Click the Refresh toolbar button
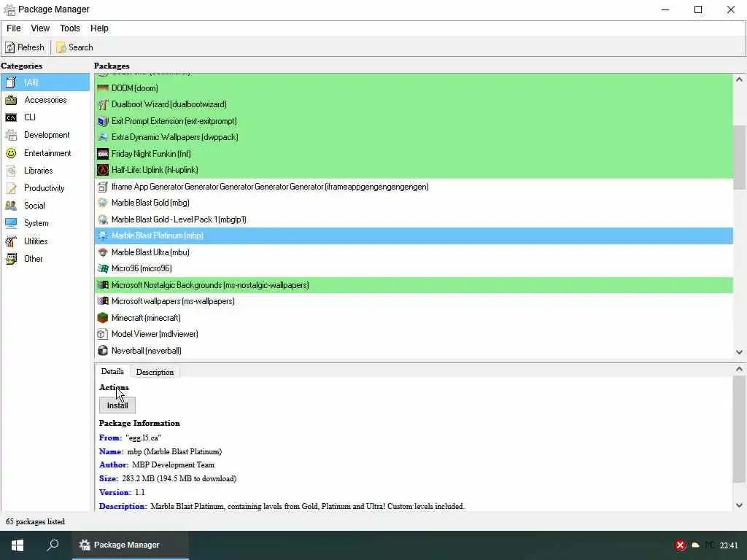747x560 pixels. click(25, 47)
